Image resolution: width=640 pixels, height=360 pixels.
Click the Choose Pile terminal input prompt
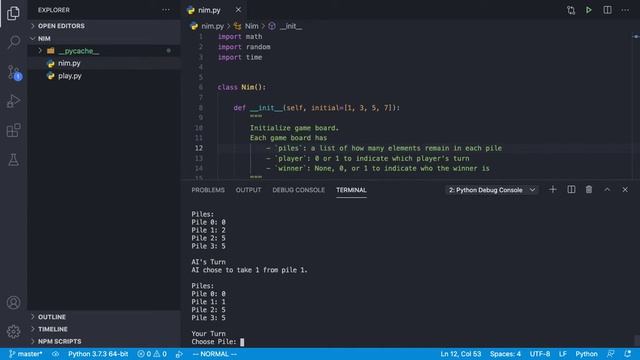tap(218, 342)
